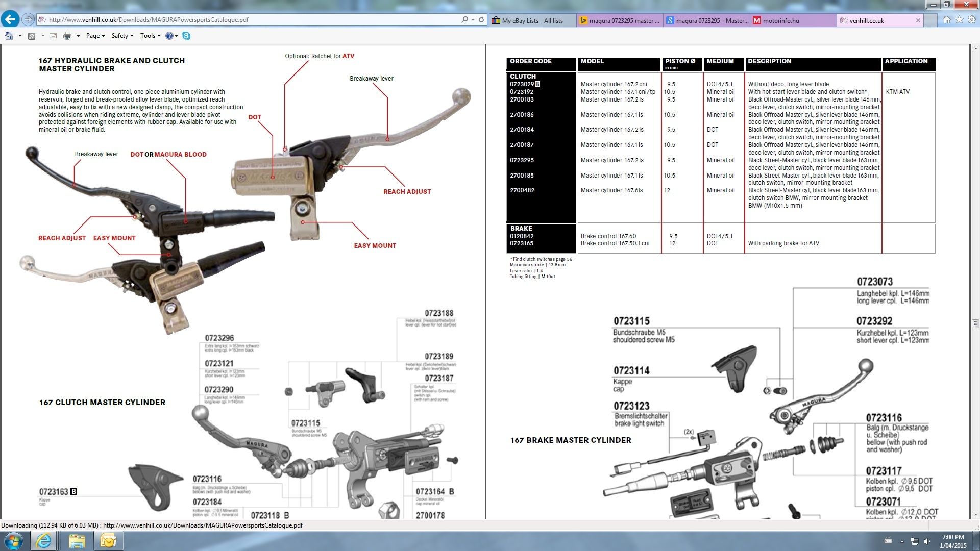
Task: Click order code 0120842 under BRAKE
Action: click(x=522, y=236)
